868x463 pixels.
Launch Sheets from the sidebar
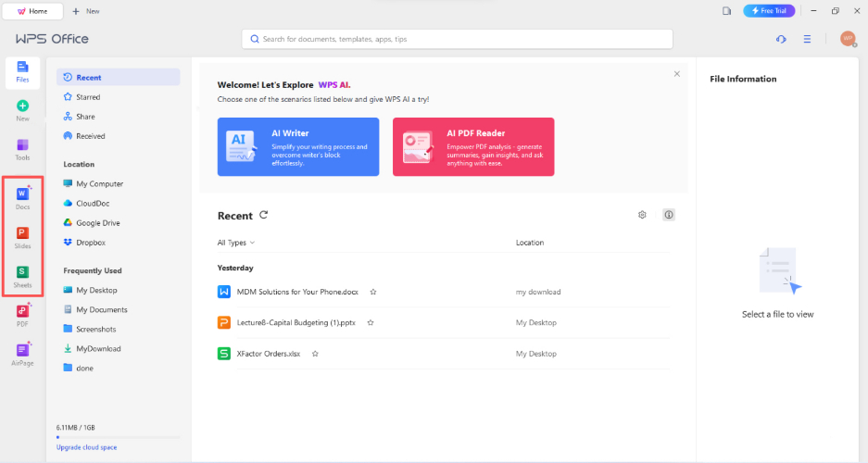pyautogui.click(x=23, y=277)
